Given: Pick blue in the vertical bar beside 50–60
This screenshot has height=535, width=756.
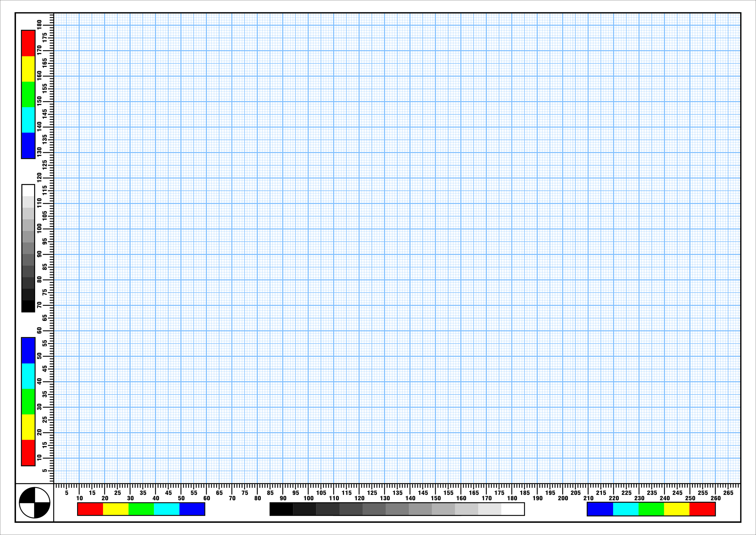Looking at the screenshot, I should tap(28, 350).
